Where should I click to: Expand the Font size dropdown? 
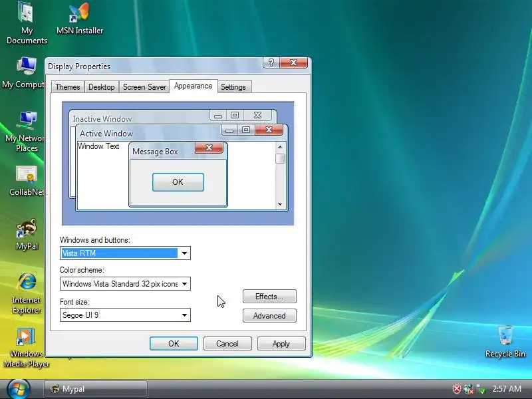point(184,315)
